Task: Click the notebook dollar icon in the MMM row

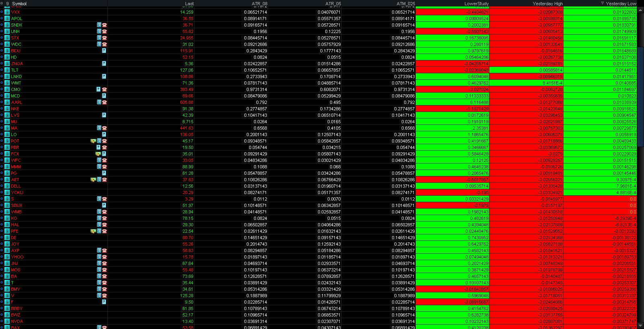Action: coord(99,167)
